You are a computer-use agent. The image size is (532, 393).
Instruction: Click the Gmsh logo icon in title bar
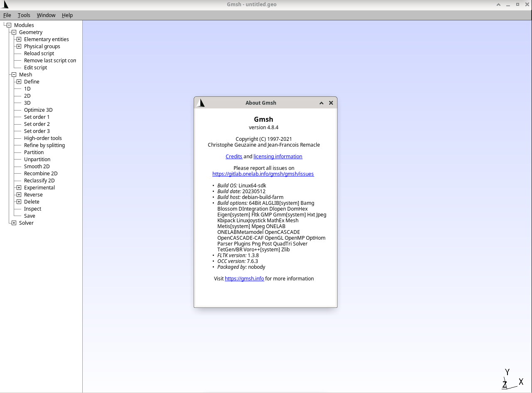pos(5,5)
